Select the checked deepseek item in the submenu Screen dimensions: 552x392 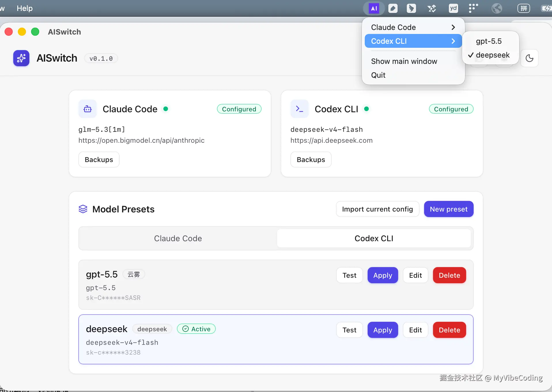tap(491, 55)
